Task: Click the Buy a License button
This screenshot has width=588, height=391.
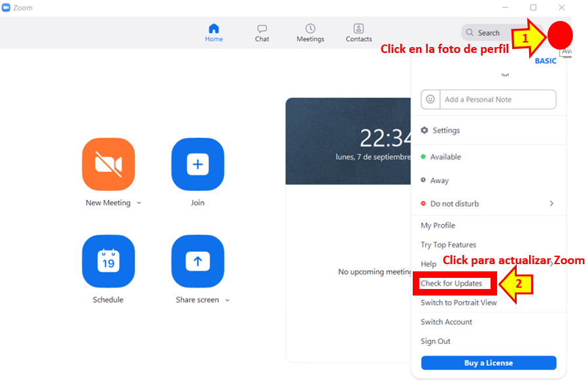Action: pyautogui.click(x=488, y=363)
